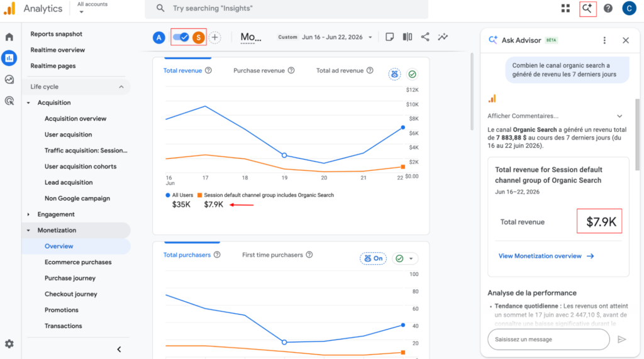The image size is (644, 359).
Task: Open the help question mark icon
Action: (608, 8)
